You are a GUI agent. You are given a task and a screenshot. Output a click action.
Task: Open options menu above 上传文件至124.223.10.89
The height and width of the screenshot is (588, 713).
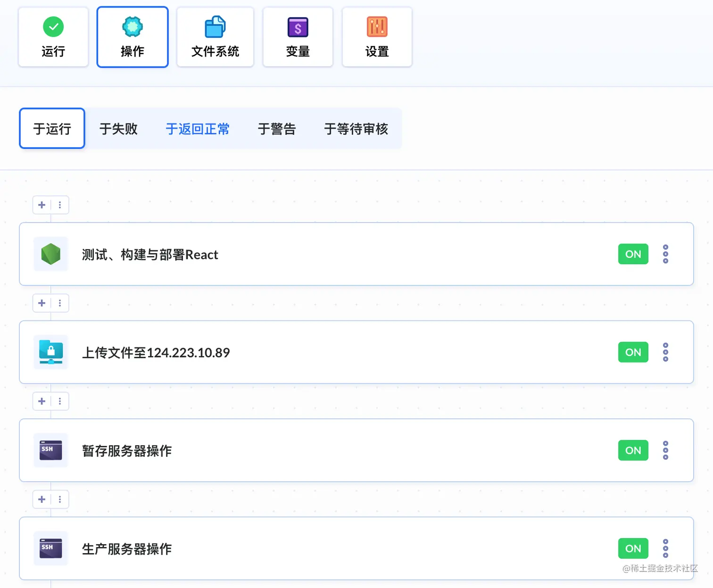pyautogui.click(x=60, y=303)
